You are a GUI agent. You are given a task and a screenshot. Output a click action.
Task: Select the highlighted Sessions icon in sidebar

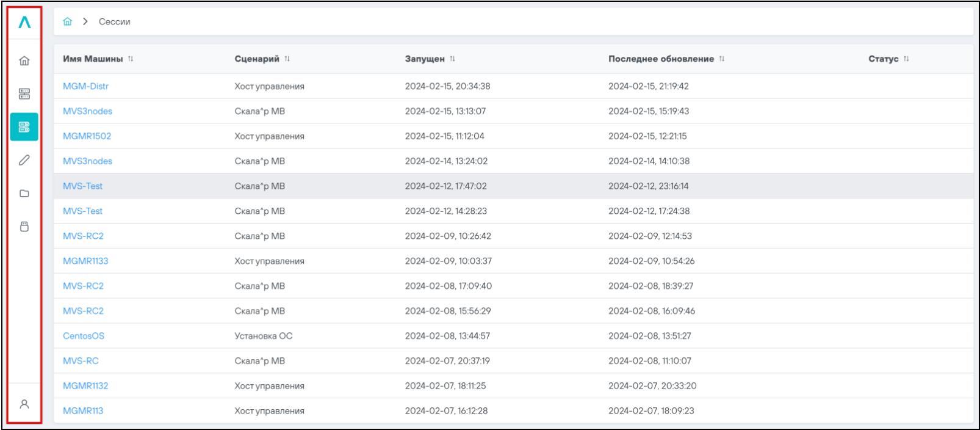24,127
